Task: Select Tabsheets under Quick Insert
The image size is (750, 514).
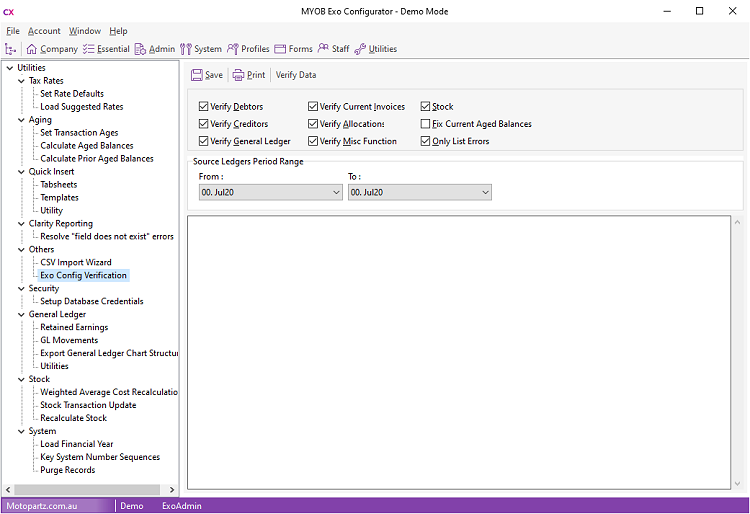Action: 58,185
